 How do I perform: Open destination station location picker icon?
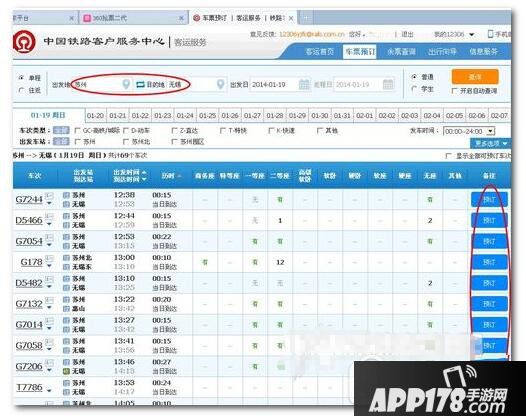[220, 84]
